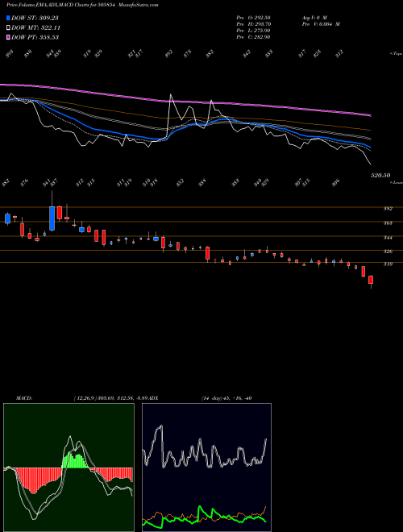Click the magenta DOW PT legend swatch
The width and height of the screenshot is (403, 532).
tap(9, 37)
